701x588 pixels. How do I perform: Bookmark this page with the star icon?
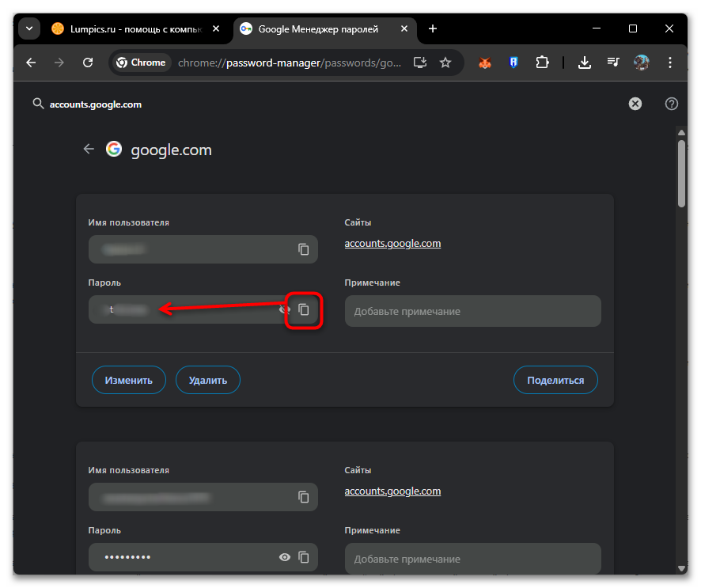[445, 63]
